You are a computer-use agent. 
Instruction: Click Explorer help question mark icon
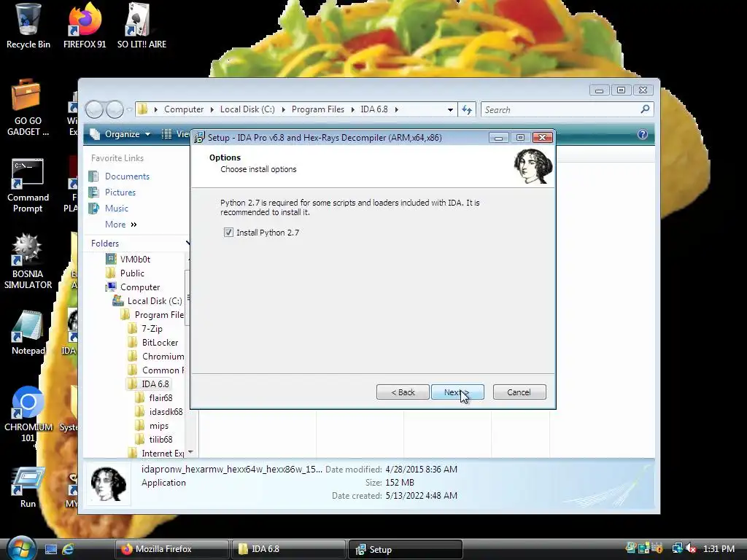643,134
